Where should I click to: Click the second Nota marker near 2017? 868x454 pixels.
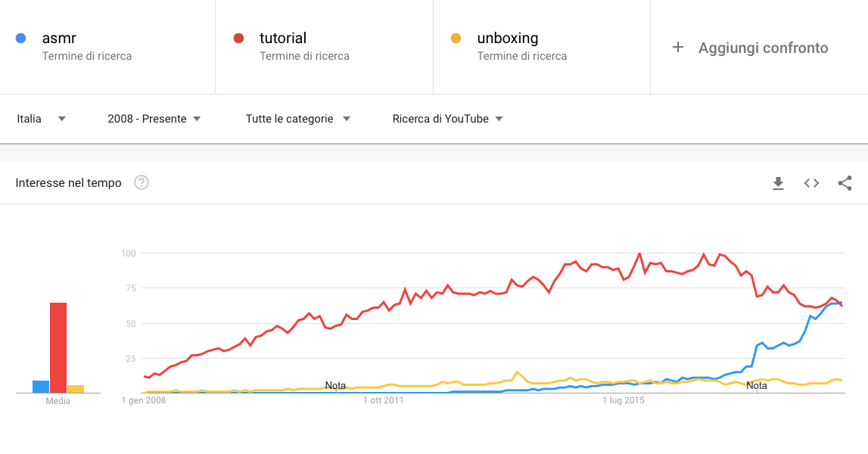tap(757, 385)
